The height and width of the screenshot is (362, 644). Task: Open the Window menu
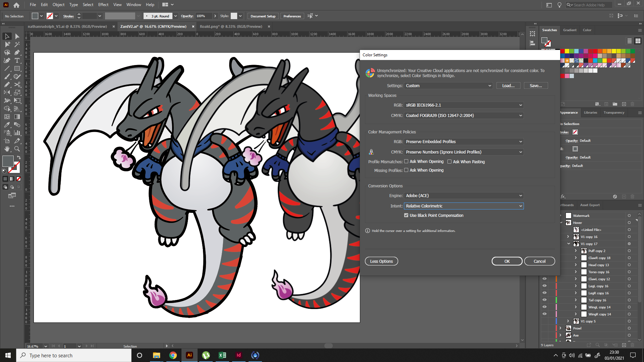coord(134,5)
